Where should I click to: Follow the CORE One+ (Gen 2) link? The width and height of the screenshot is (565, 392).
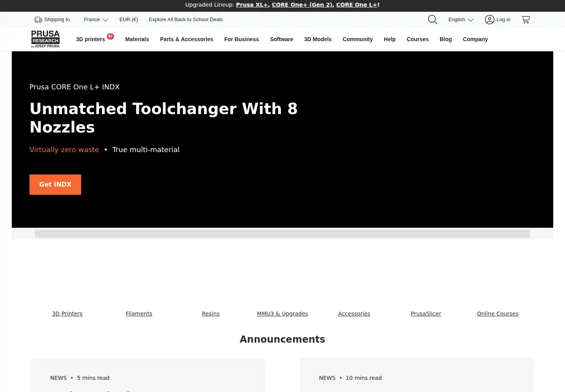(x=302, y=5)
